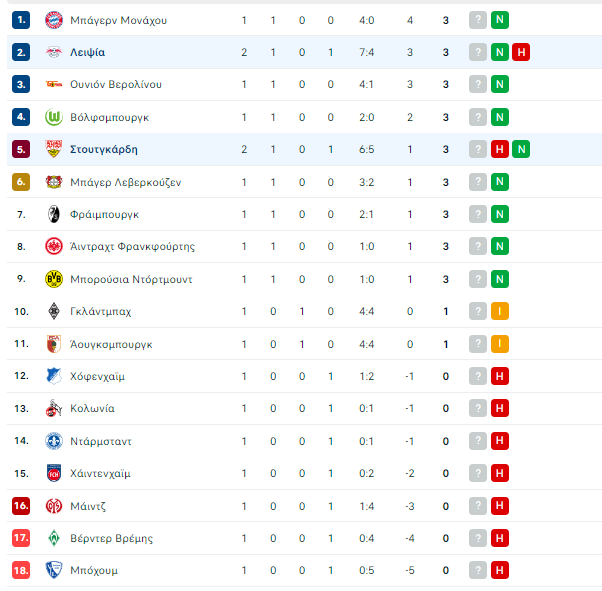Click the Stuttgart club crest
The height and width of the screenshot is (591, 602).
pyautogui.click(x=54, y=149)
